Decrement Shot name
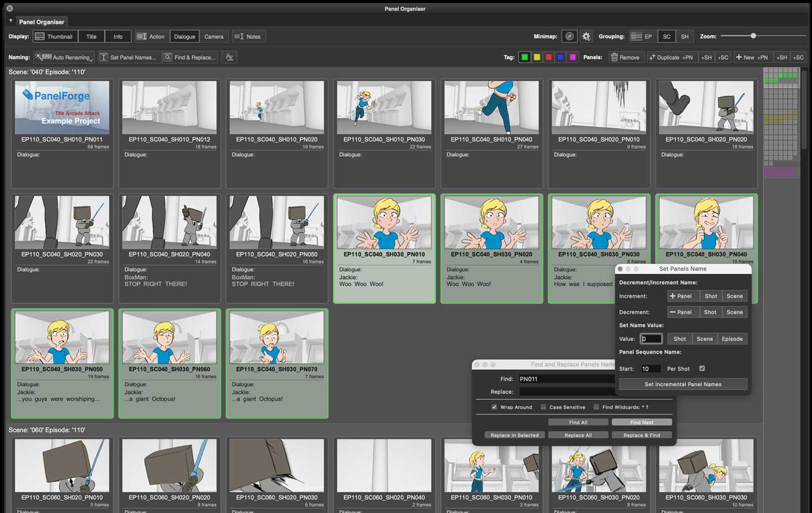Image resolution: width=812 pixels, height=513 pixels. pos(711,312)
